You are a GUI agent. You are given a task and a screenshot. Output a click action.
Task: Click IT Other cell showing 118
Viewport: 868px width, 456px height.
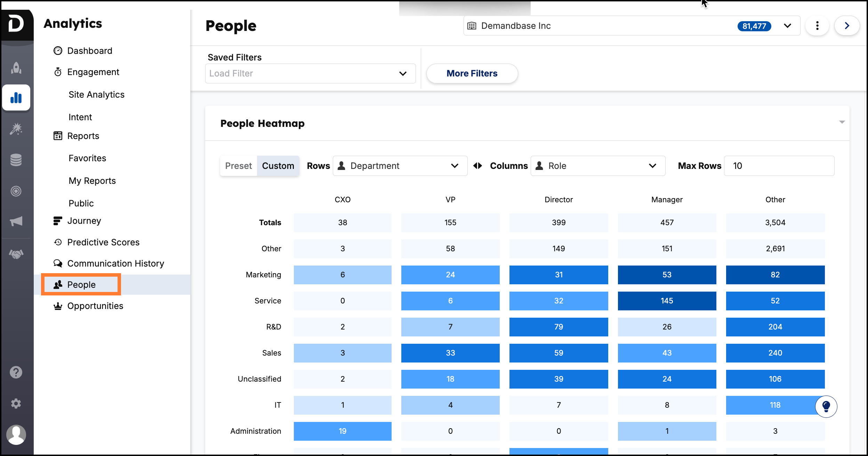coord(775,405)
